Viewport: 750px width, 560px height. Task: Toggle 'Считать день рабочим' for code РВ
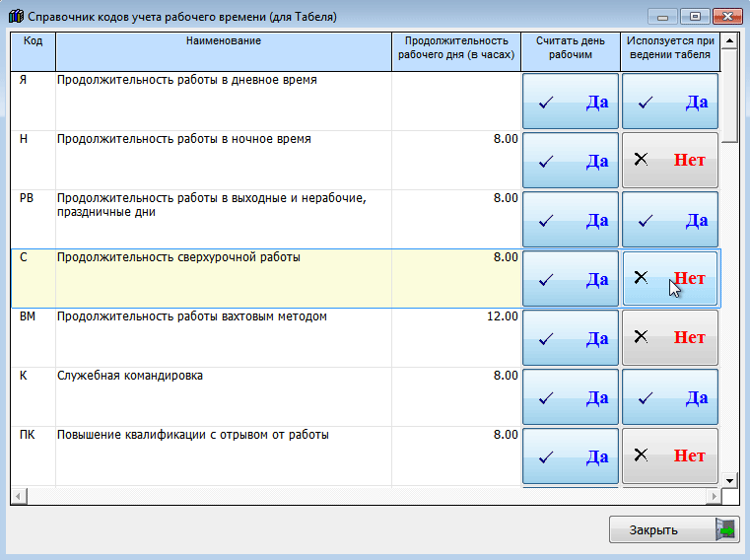click(x=571, y=220)
